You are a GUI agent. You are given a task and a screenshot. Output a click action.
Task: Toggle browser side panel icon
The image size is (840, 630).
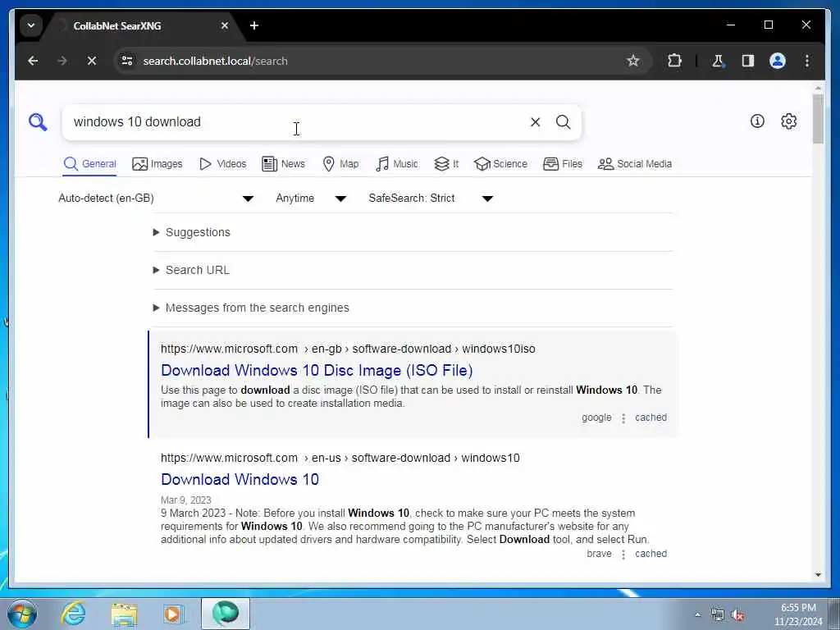pyautogui.click(x=748, y=61)
